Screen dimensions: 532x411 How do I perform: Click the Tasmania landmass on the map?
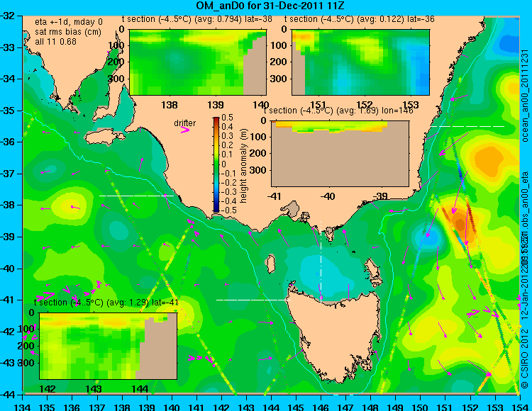(336, 335)
